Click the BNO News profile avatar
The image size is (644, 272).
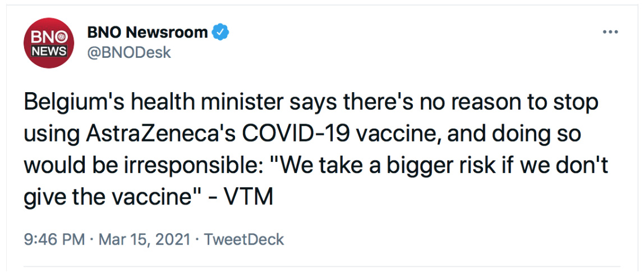pos(49,43)
